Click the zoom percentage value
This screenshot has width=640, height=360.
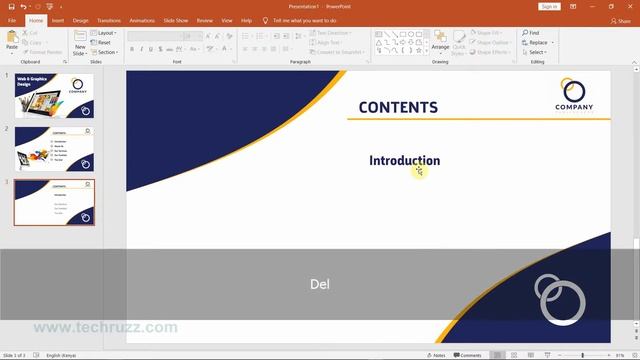click(620, 355)
